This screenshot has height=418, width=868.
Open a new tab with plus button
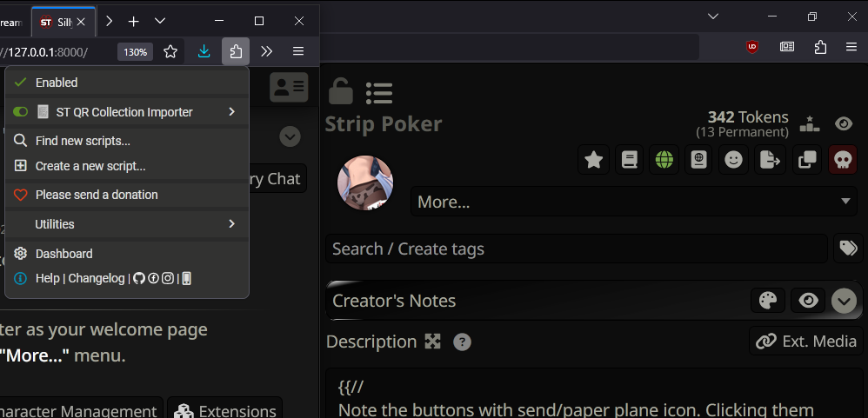[133, 22]
